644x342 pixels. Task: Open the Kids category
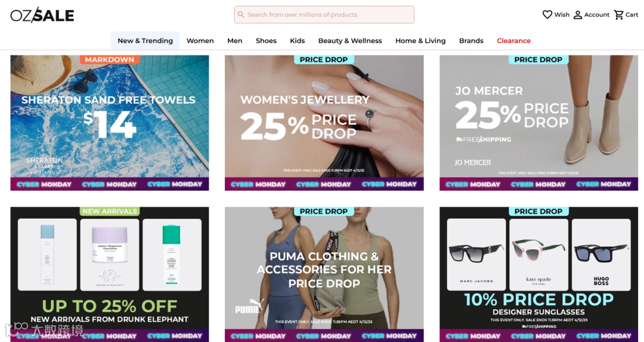click(x=298, y=41)
